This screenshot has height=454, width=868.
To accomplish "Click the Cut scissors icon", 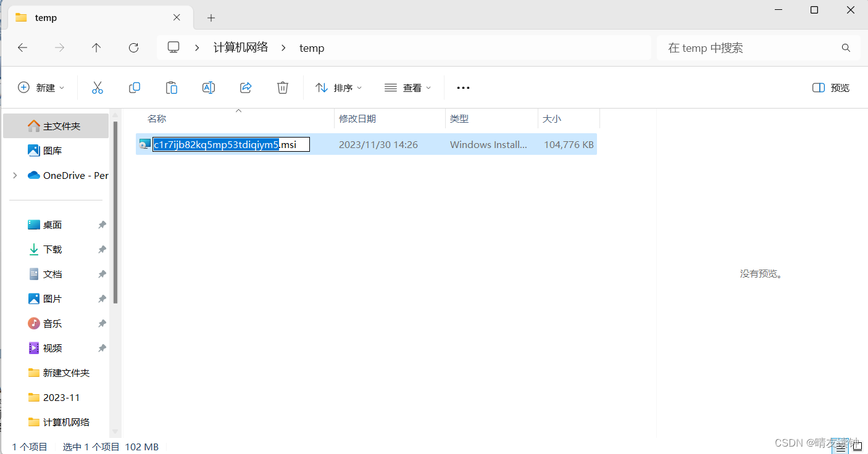I will coord(97,88).
